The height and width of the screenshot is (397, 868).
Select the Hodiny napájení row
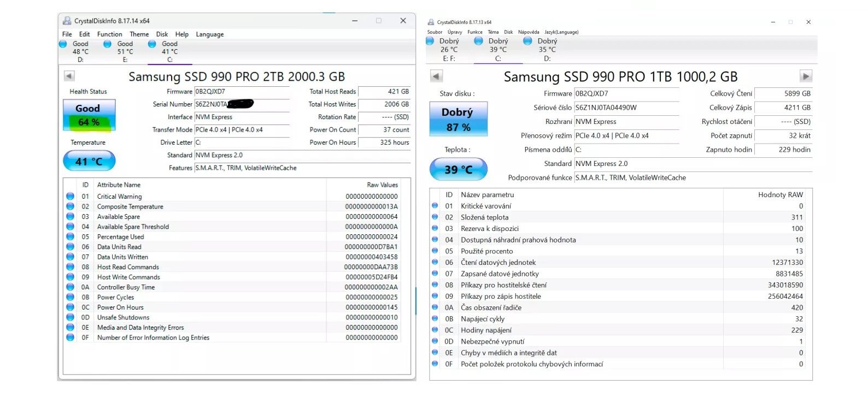click(x=618, y=330)
